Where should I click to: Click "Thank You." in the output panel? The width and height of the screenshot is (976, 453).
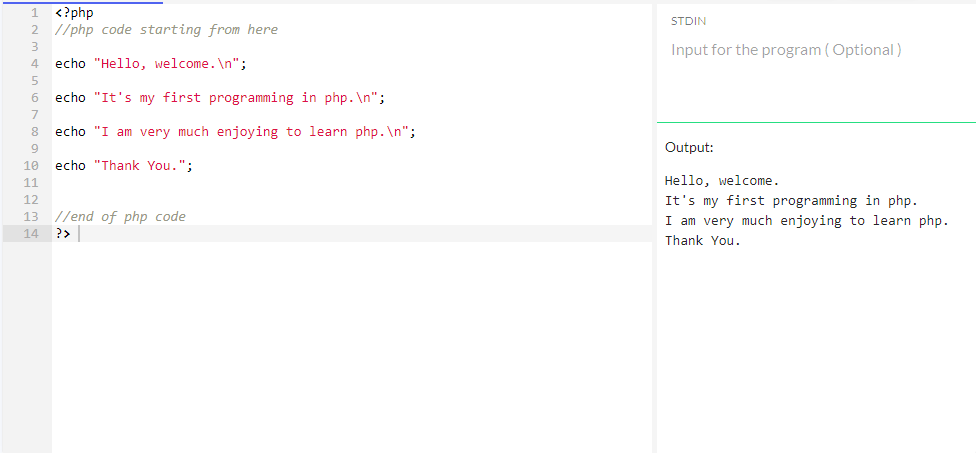pyautogui.click(x=702, y=241)
